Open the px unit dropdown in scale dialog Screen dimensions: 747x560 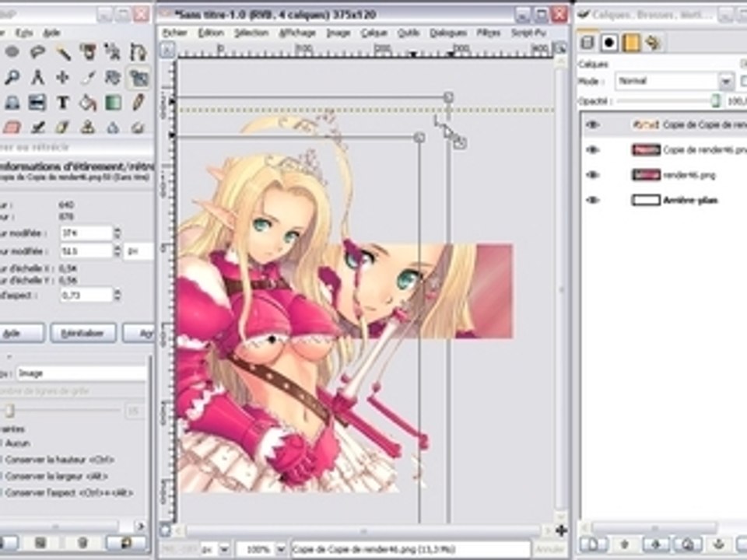[x=139, y=251]
